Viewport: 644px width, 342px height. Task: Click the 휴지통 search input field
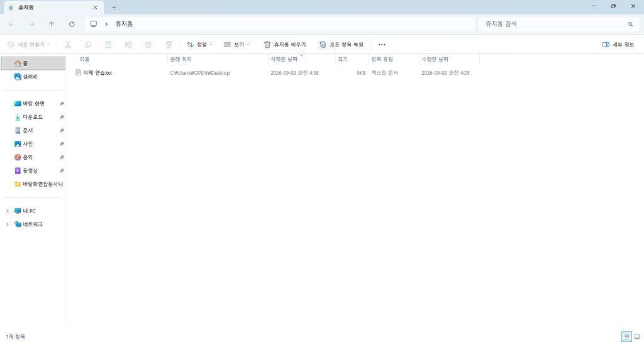point(552,25)
